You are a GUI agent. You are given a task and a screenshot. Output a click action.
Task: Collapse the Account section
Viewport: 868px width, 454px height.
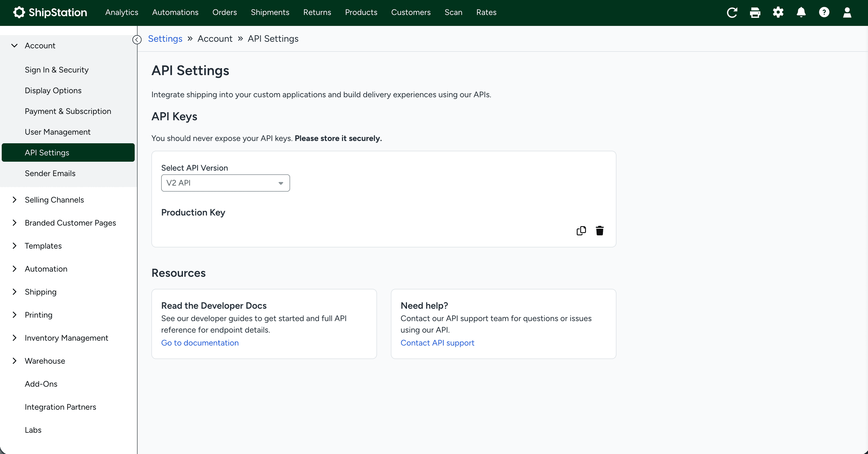coord(14,45)
